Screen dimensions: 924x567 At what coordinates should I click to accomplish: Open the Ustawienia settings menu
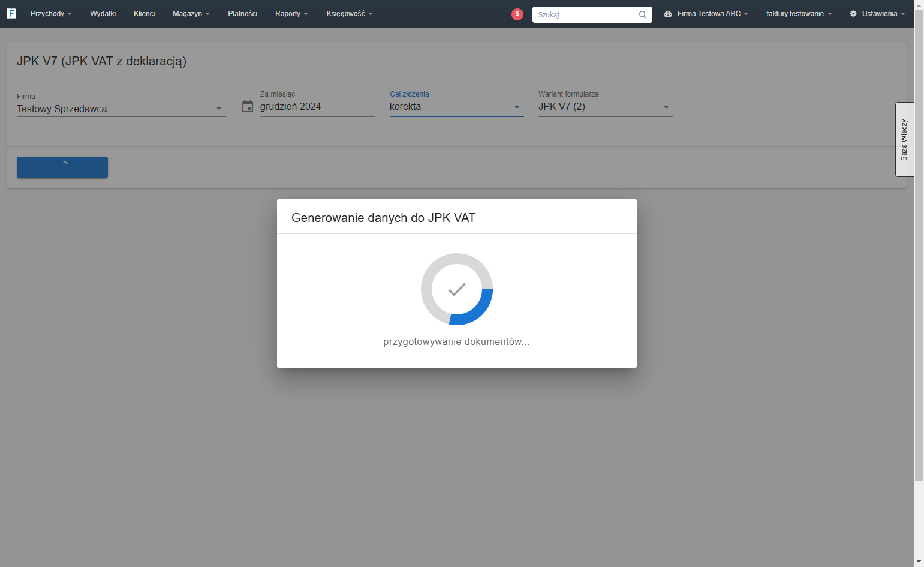(x=878, y=14)
